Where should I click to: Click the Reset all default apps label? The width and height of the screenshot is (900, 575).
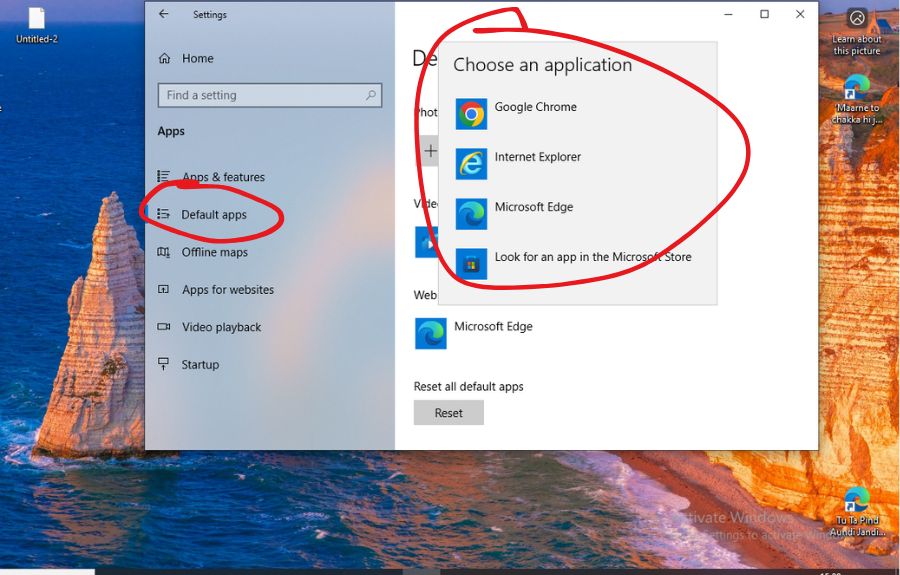[x=468, y=387]
